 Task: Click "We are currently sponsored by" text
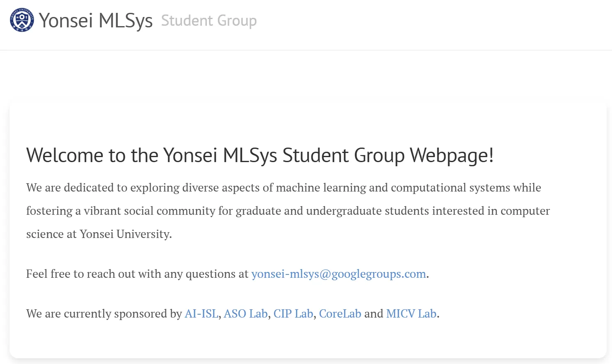(104, 314)
